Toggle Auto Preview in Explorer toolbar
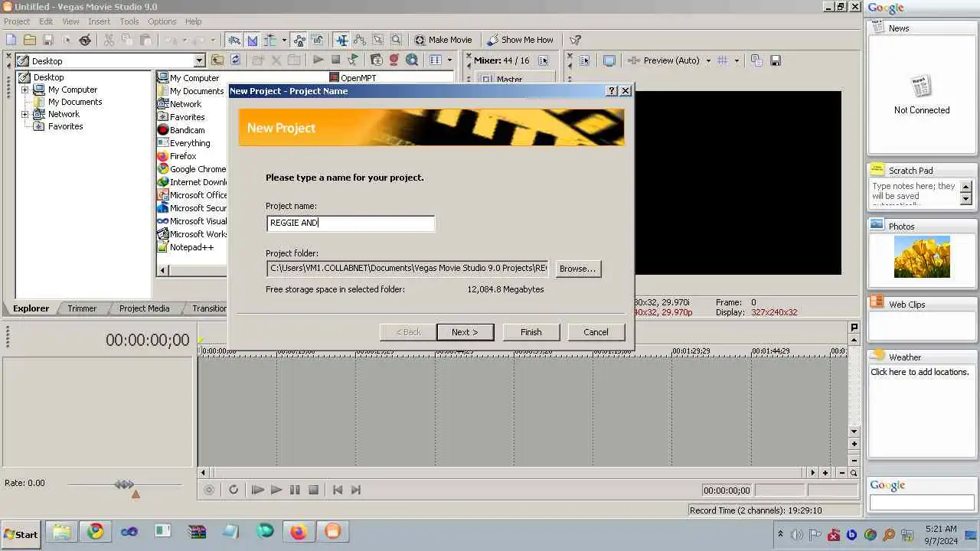Screen dimensions: 980x551 point(353,60)
